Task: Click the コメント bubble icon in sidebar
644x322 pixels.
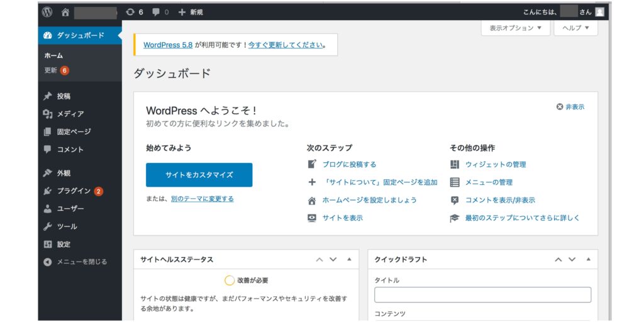Action: 48,150
